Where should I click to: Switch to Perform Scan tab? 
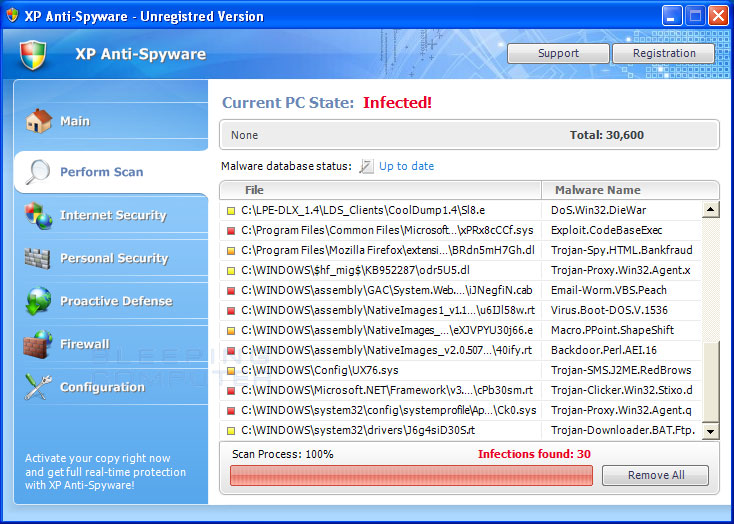coord(102,172)
